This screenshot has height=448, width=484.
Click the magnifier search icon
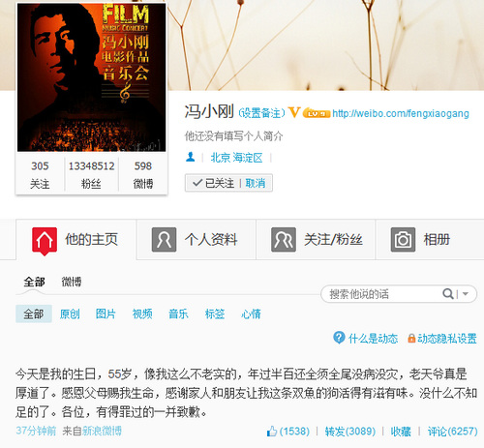448,294
